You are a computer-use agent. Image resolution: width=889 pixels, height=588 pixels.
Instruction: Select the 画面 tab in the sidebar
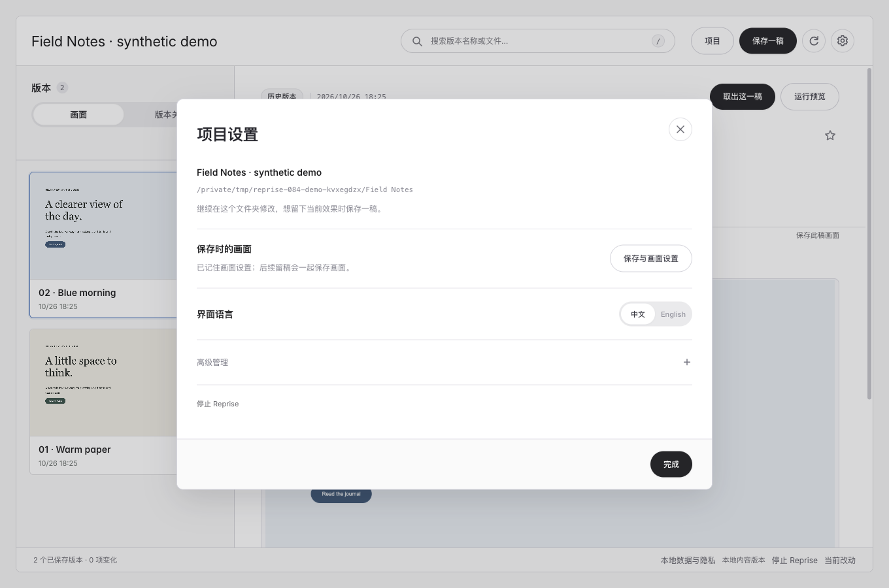(x=78, y=114)
